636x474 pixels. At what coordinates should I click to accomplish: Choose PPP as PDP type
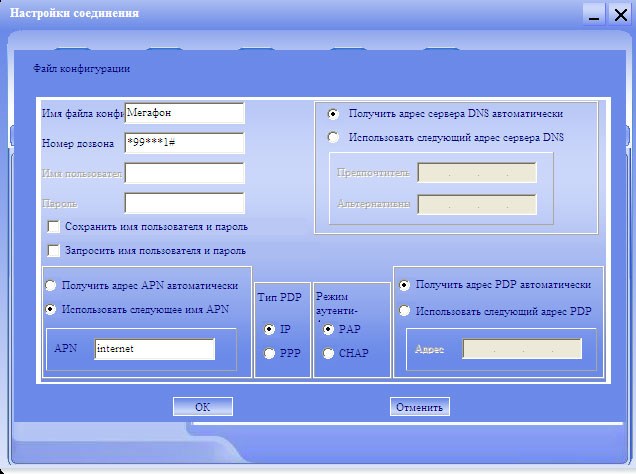[269, 353]
